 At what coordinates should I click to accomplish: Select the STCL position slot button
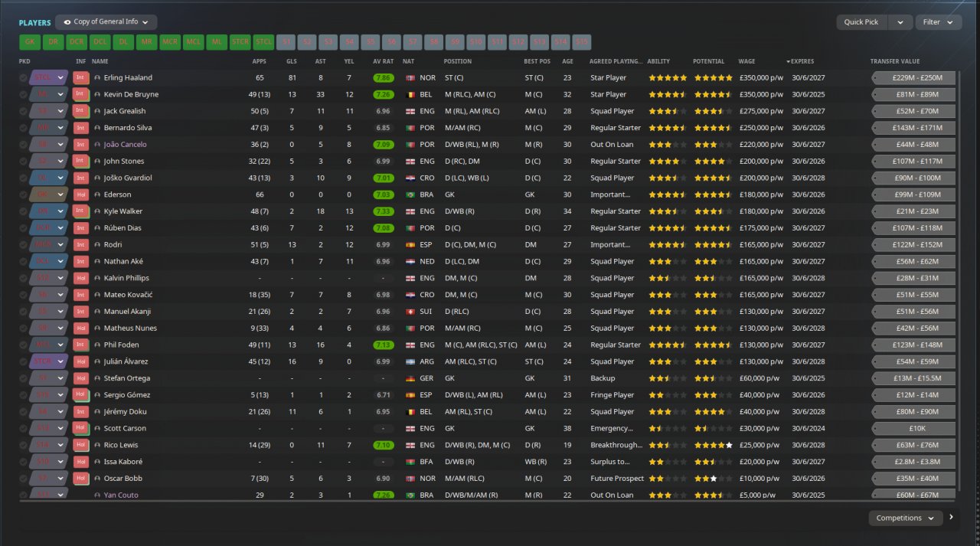(x=263, y=42)
